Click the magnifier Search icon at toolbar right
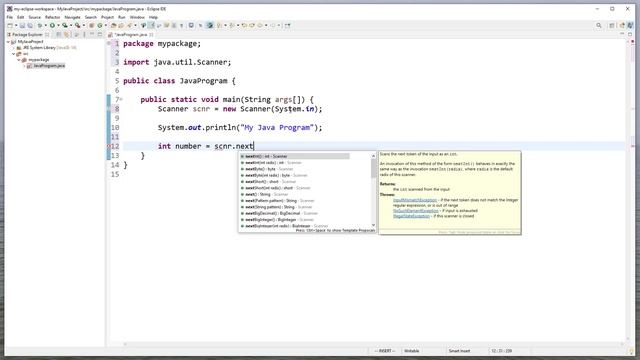640x360 pixels. coord(599,25)
